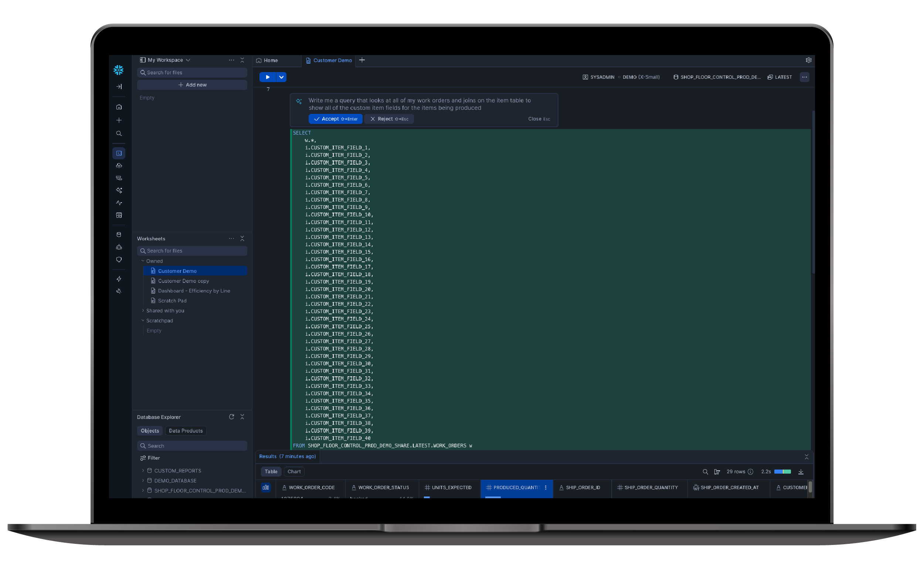This screenshot has height=569, width=924.
Task: Download the query results
Action: 801,471
